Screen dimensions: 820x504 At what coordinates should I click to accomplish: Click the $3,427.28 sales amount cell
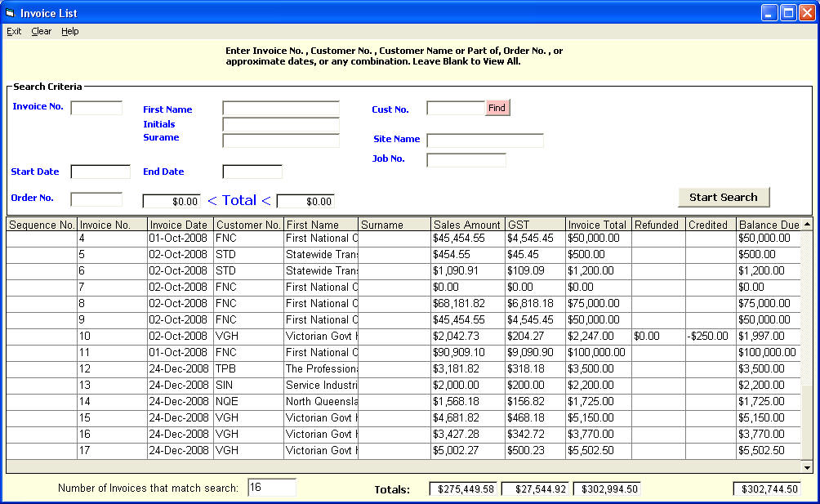pyautogui.click(x=468, y=435)
